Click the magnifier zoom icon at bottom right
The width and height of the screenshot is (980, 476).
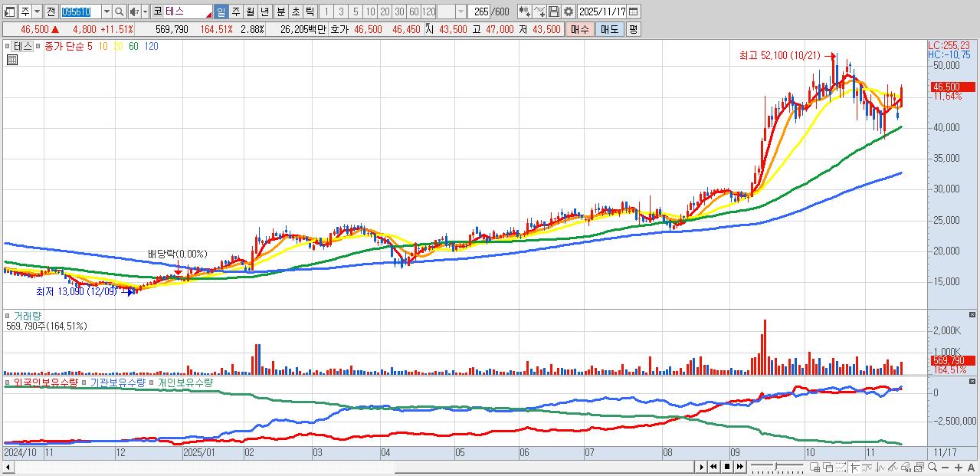932,467
